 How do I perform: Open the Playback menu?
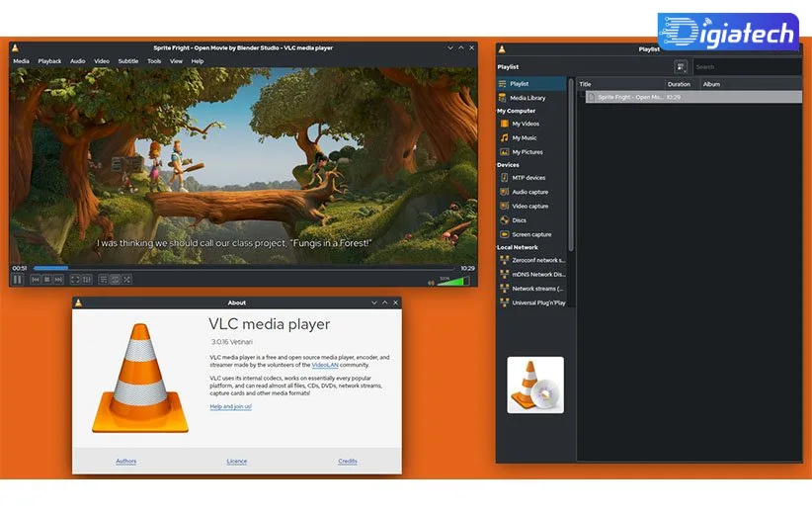coord(49,61)
